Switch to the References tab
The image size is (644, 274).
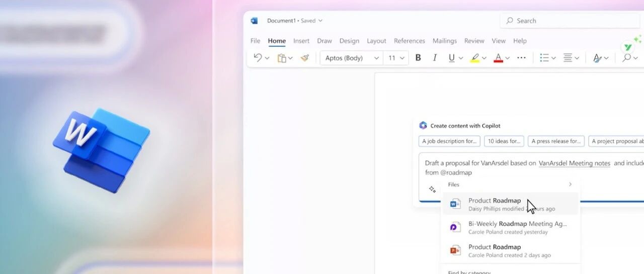[410, 41]
